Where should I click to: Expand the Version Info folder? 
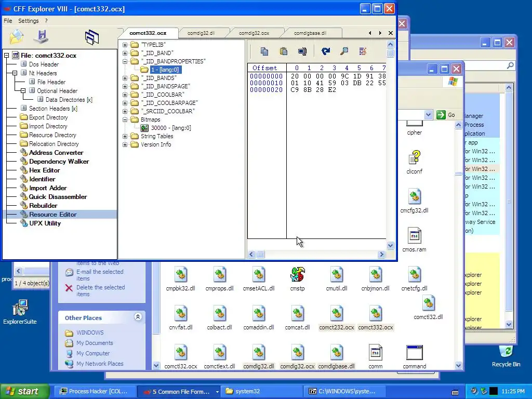point(125,144)
